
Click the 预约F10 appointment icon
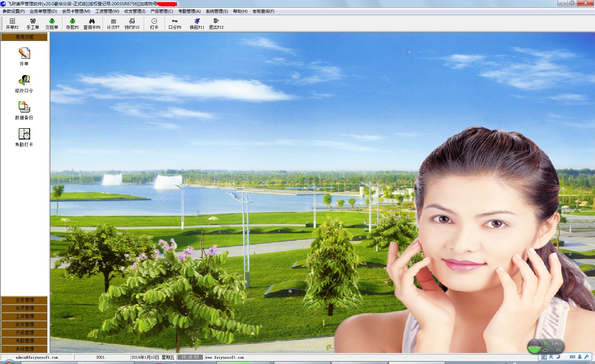[x=132, y=24]
